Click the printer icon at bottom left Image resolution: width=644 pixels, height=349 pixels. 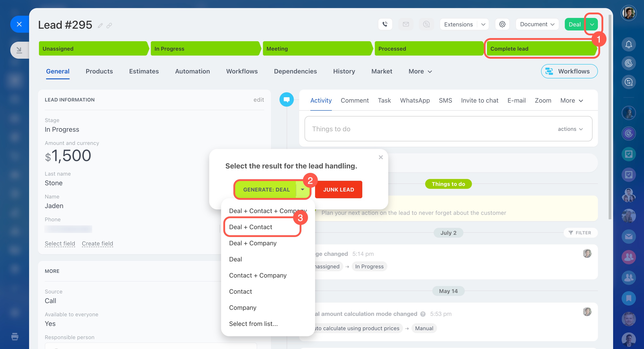pos(15,336)
